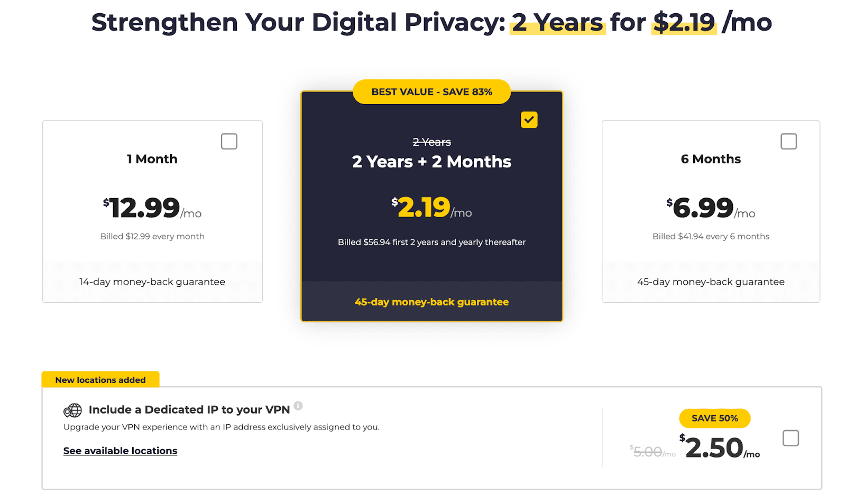
Task: Select the 1 Month plan checkbox
Action: (x=229, y=142)
